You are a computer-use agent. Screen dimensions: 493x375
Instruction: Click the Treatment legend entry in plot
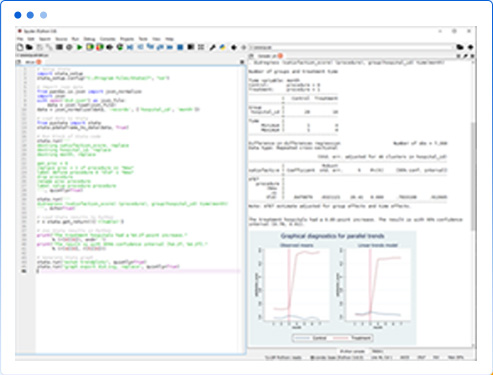pos(352,338)
